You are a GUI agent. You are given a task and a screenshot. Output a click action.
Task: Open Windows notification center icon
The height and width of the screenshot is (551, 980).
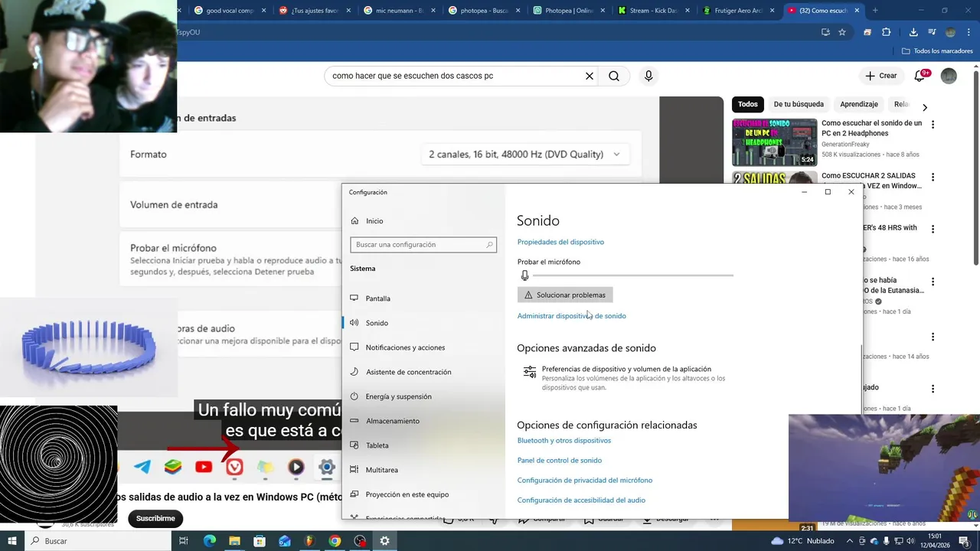click(x=964, y=541)
